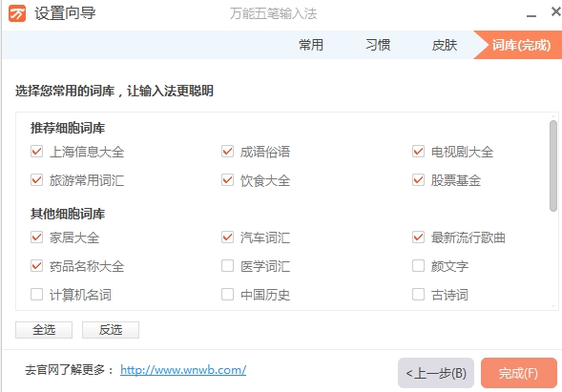Screen dimensions: 562x392
Task: Disable the 旅游常用词汇 lexicon
Action: tap(36, 180)
